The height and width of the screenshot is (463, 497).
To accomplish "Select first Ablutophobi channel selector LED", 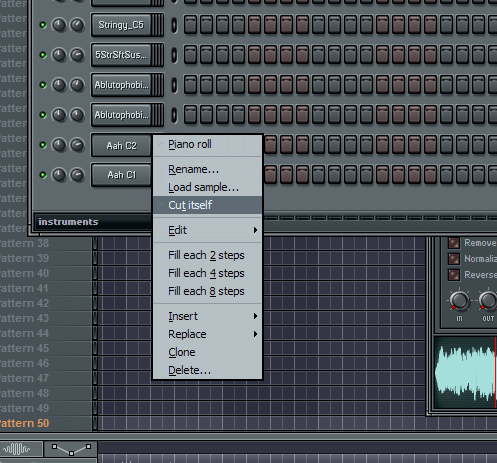I will [x=174, y=85].
